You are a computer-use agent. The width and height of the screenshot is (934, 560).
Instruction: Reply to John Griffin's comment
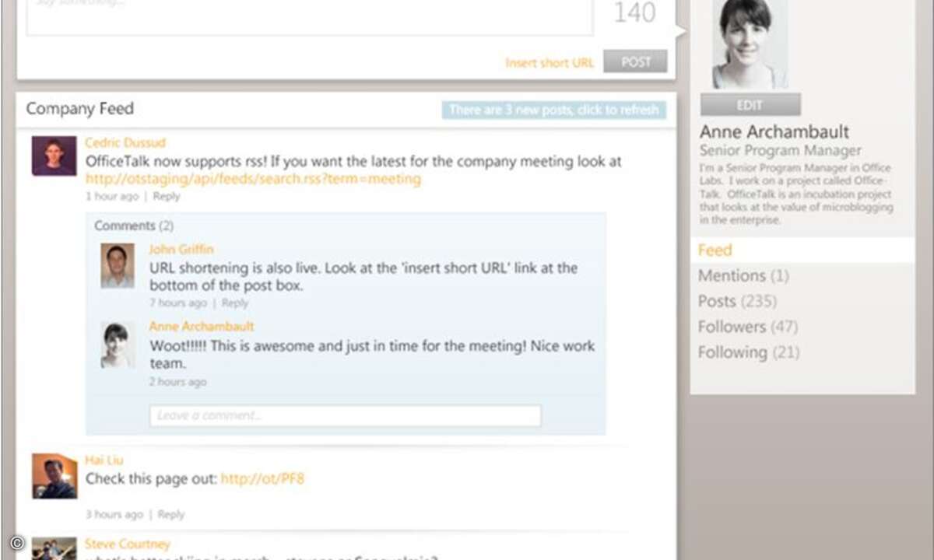(235, 303)
